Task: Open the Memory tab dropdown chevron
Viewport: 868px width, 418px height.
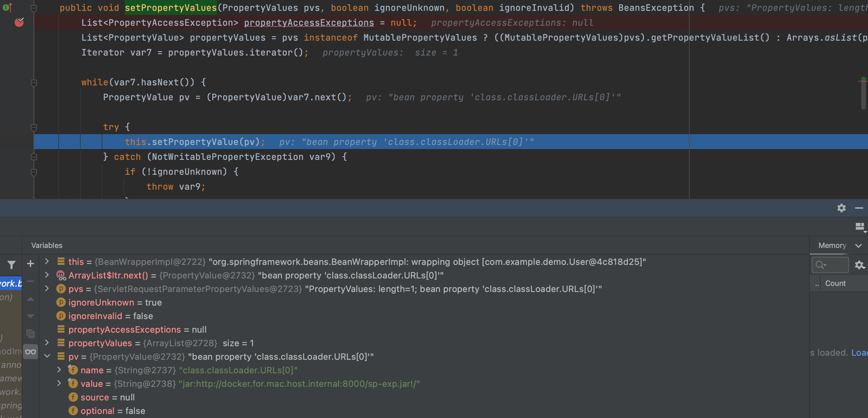Action: pyautogui.click(x=859, y=246)
